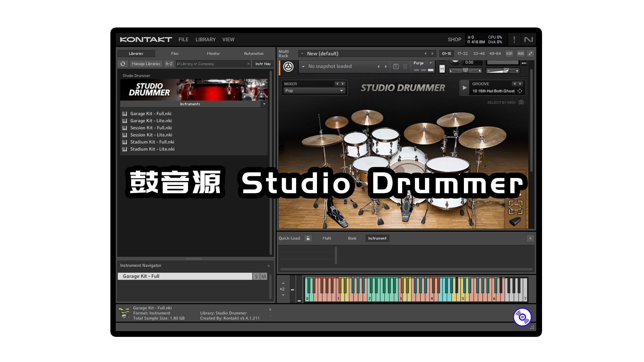Expand the info pane arrow

point(270,310)
